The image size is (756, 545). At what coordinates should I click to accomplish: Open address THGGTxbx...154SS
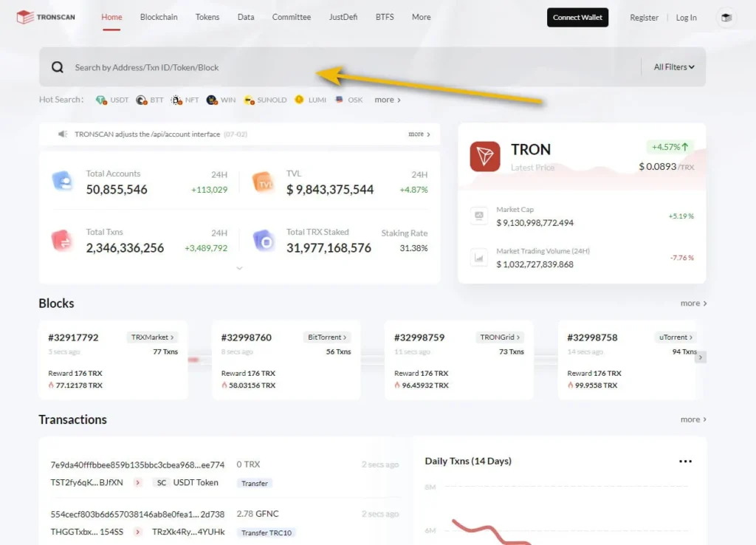pyautogui.click(x=87, y=532)
